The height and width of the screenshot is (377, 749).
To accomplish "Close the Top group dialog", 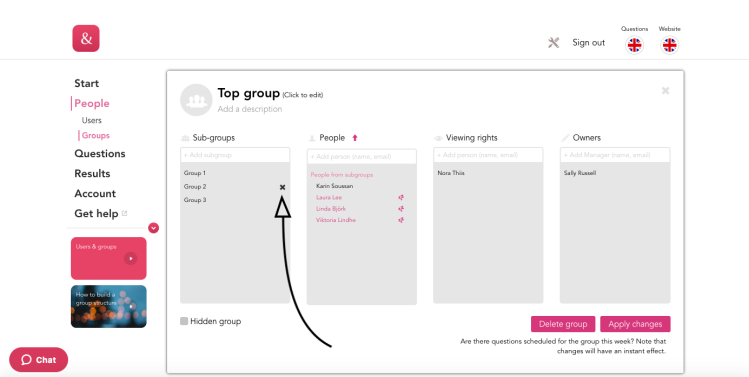I will (x=665, y=90).
